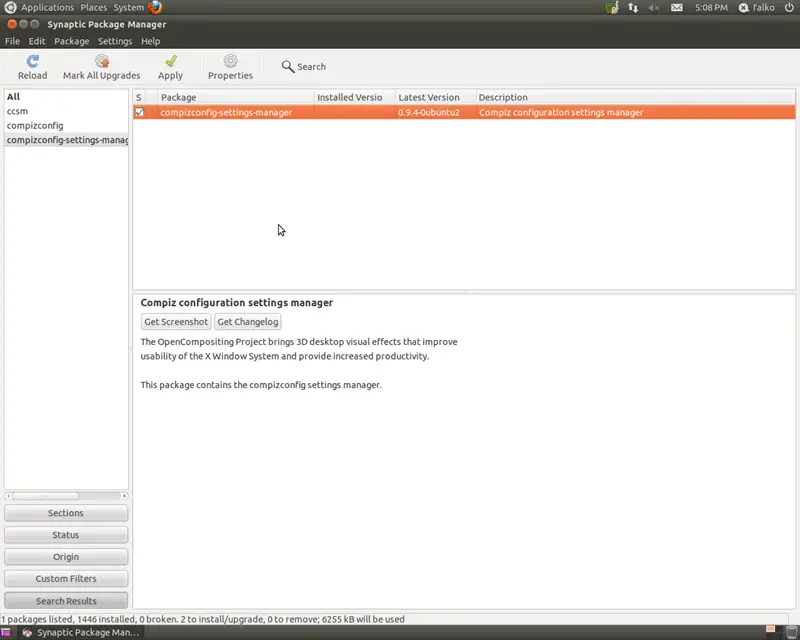Click the Get Screenshot button
The image size is (800, 640).
pyautogui.click(x=176, y=322)
